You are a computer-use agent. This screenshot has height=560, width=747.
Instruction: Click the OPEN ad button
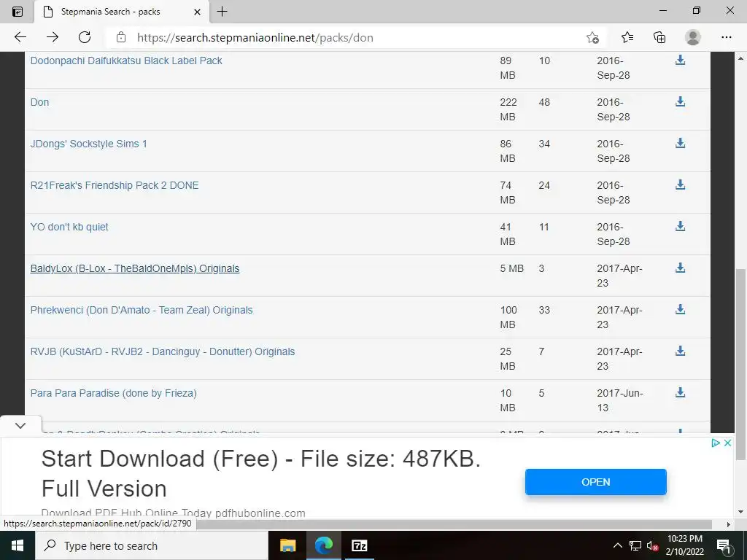[x=595, y=482]
